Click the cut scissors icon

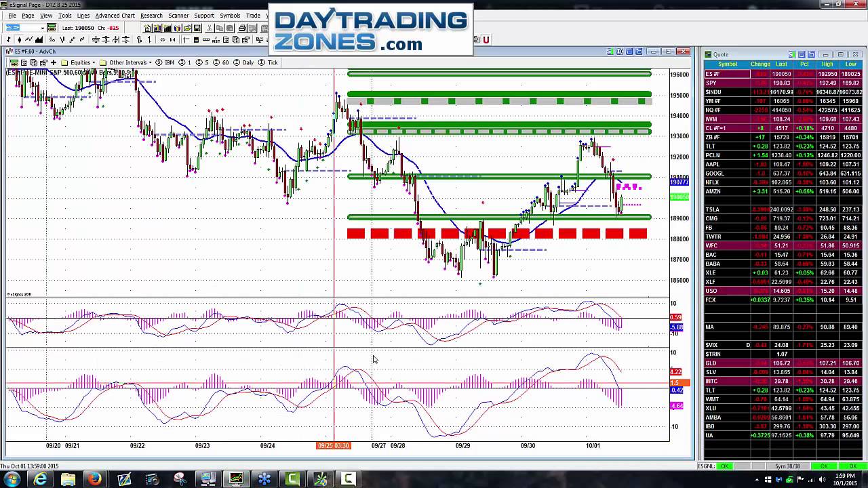coord(210,28)
